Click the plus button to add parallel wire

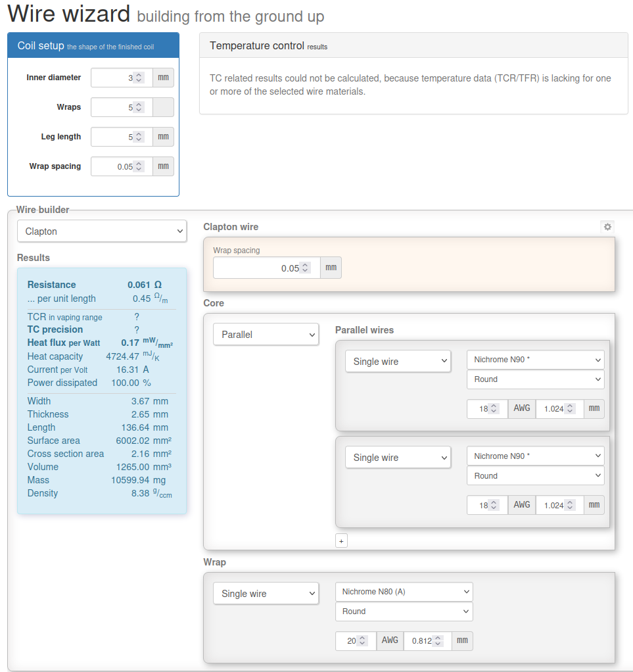point(341,540)
